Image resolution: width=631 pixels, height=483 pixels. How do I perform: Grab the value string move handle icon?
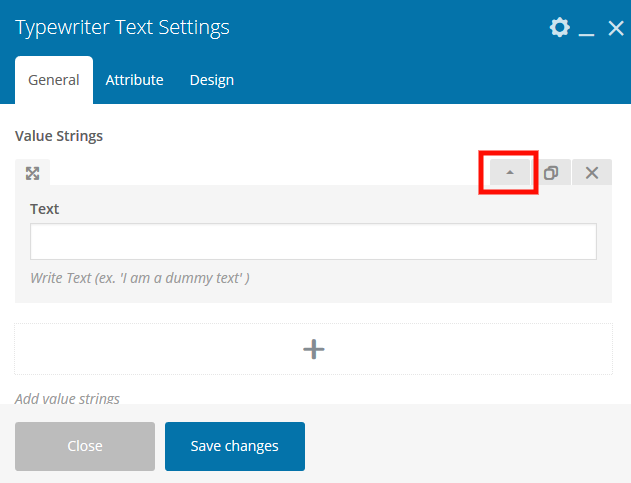[32, 173]
